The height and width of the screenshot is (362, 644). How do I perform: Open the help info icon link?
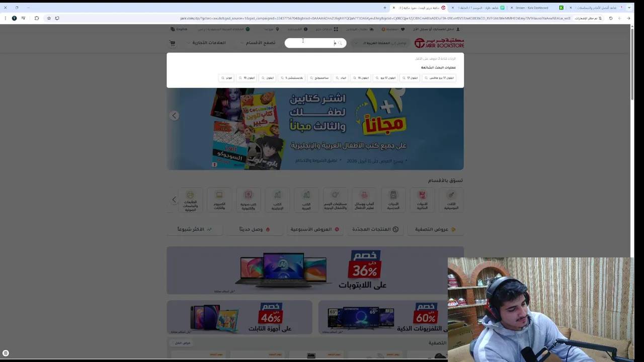click(297, 29)
